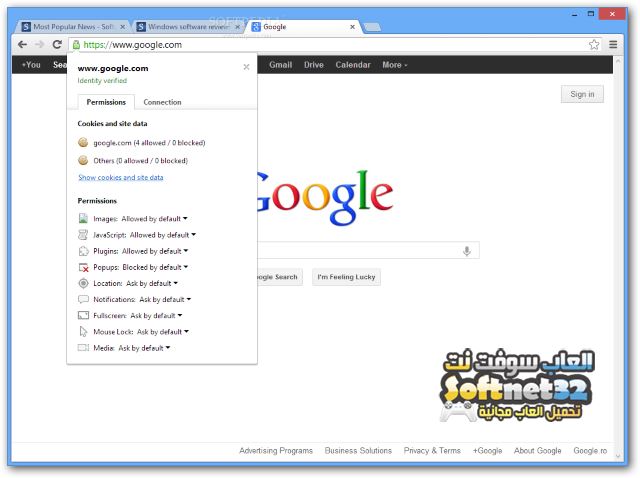Screen dimensions: 640x478
Task: Reload the page with the refresh icon
Action: (x=57, y=44)
